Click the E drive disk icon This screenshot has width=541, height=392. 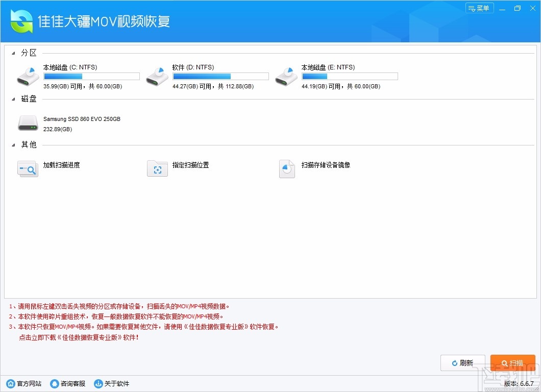tap(286, 76)
